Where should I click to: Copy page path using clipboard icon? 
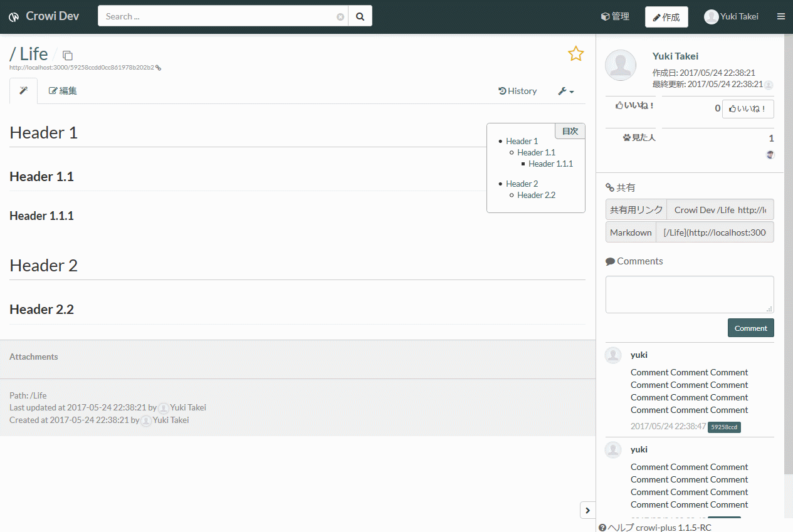point(68,56)
